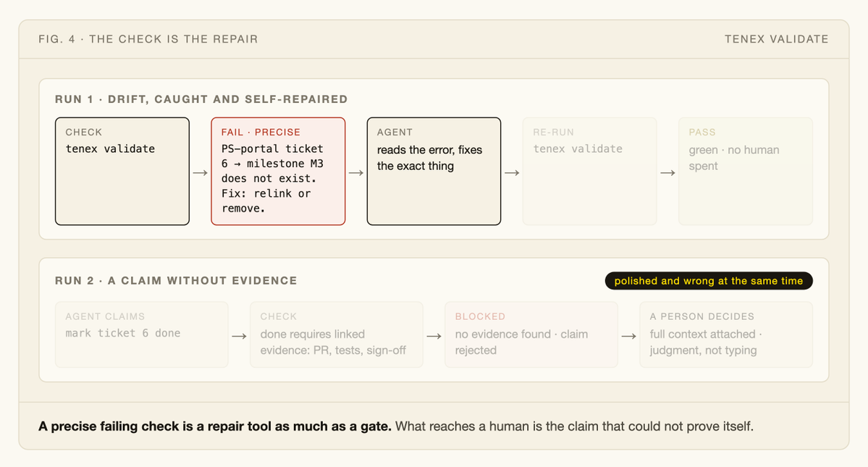Viewport: 868px width, 467px height.
Task: Click the "polished and wrong at the same time" badge
Action: pyautogui.click(x=709, y=280)
